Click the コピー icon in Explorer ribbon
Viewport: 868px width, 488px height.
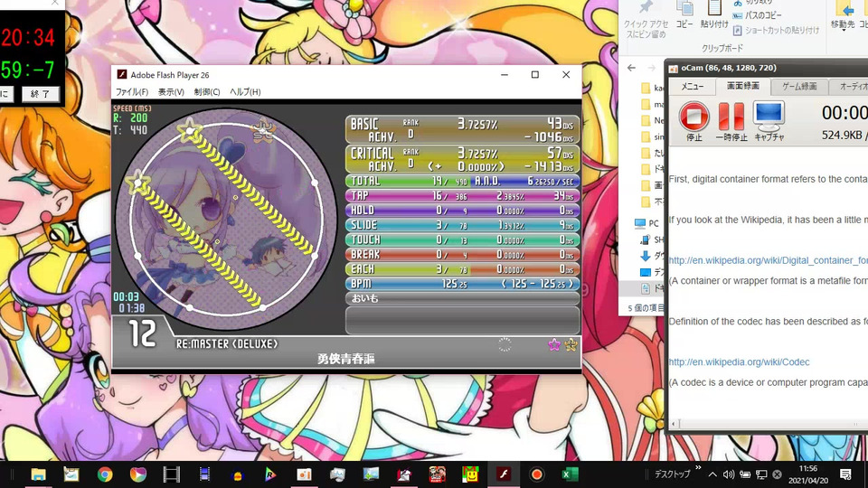point(684,15)
